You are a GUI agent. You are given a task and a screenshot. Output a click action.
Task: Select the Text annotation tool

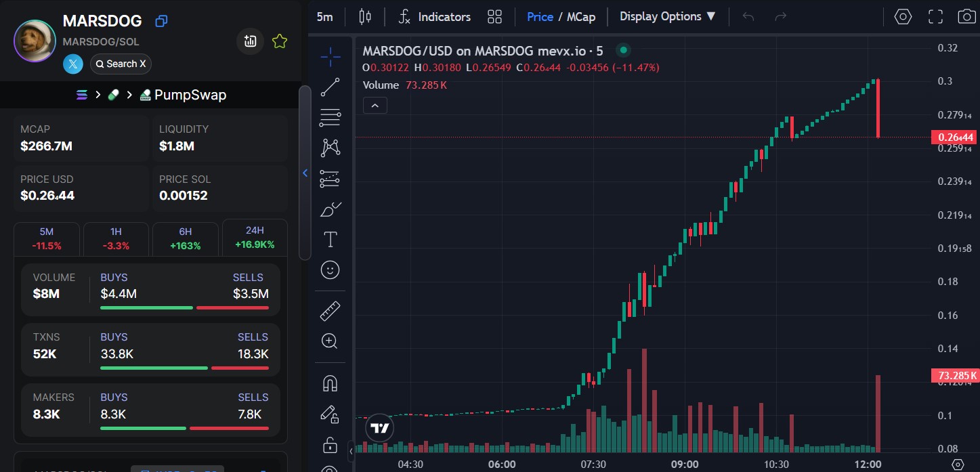(x=330, y=239)
